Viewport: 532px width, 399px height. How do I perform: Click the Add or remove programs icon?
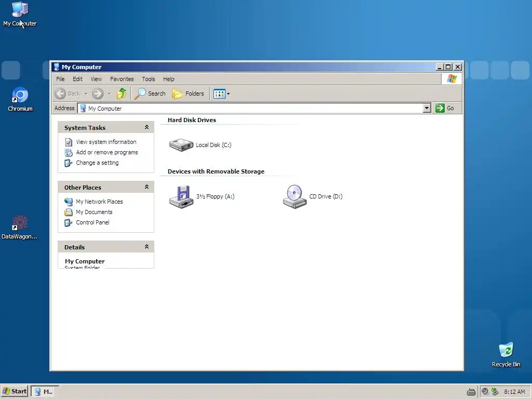(69, 153)
